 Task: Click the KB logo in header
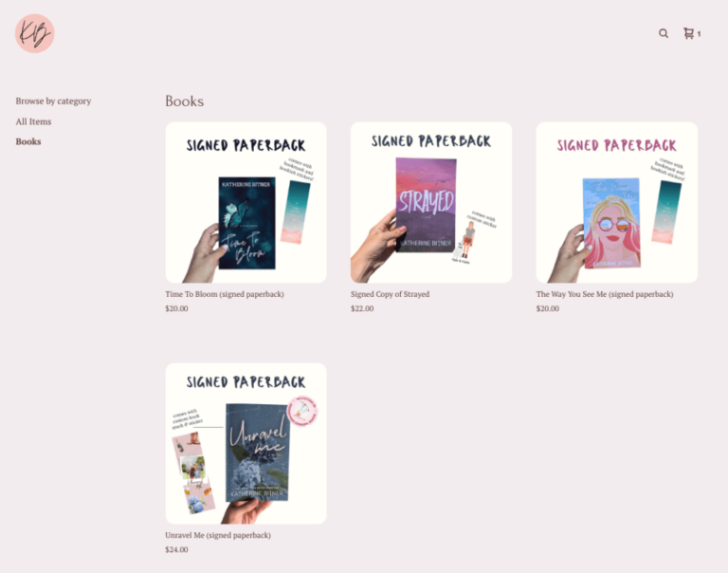point(35,33)
